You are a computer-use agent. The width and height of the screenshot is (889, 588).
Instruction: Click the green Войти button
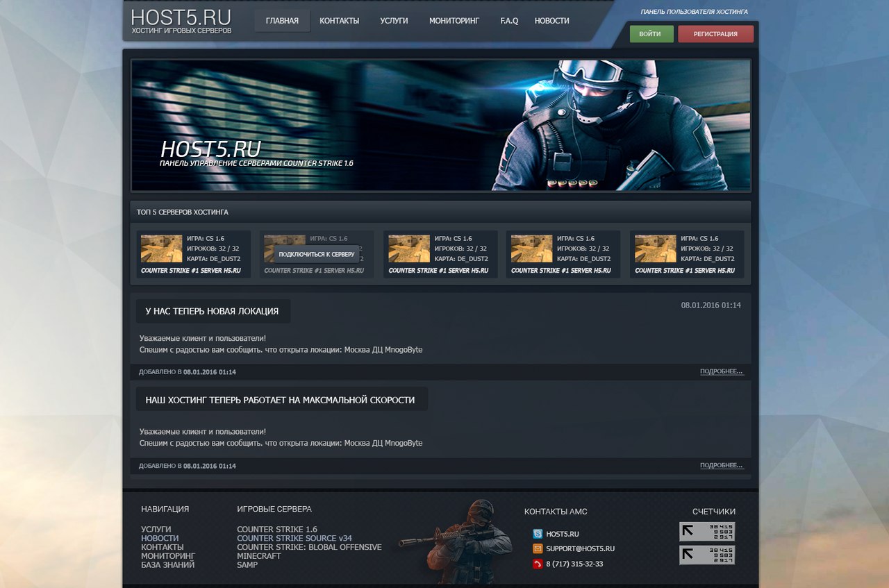(651, 34)
